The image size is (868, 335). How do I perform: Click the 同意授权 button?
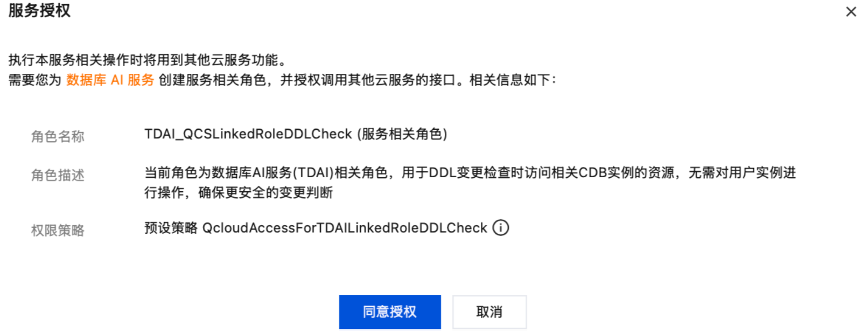[390, 312]
